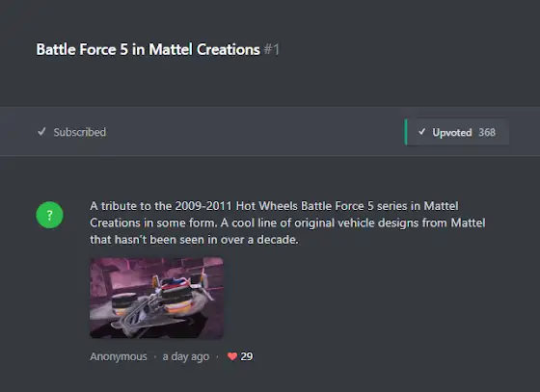Click the 'a day ago' timestamp
Image resolution: width=540 pixels, height=392 pixels.
pyautogui.click(x=186, y=357)
